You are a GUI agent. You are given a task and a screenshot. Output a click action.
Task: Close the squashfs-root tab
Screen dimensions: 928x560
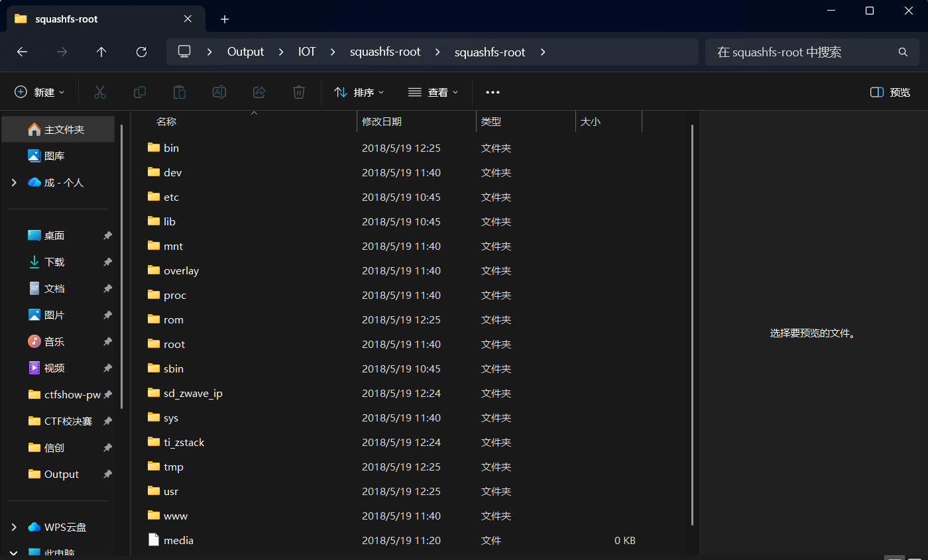click(188, 19)
